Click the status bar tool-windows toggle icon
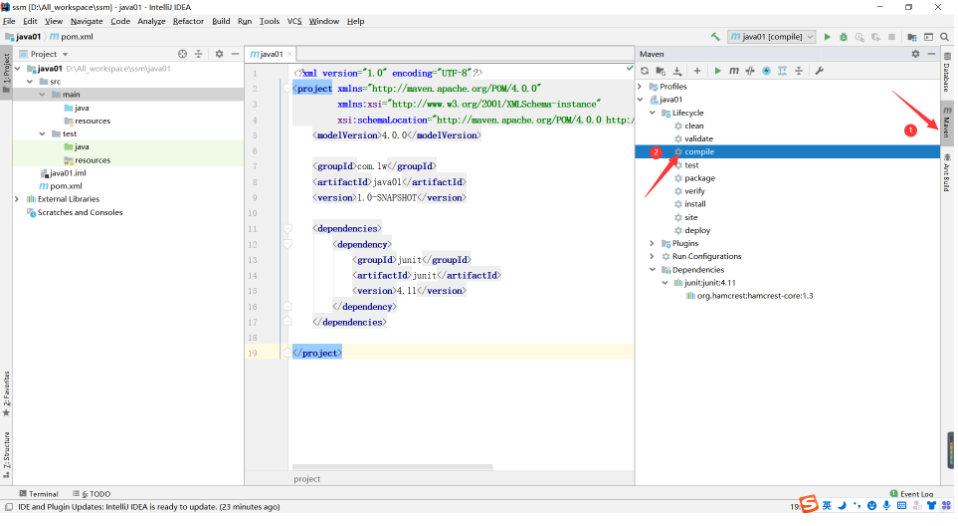958x526 pixels. click(x=9, y=507)
